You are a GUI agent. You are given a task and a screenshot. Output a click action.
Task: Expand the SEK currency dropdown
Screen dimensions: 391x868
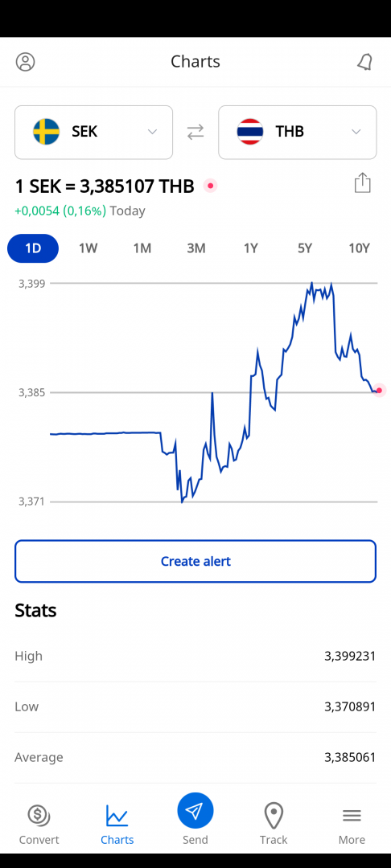(152, 132)
